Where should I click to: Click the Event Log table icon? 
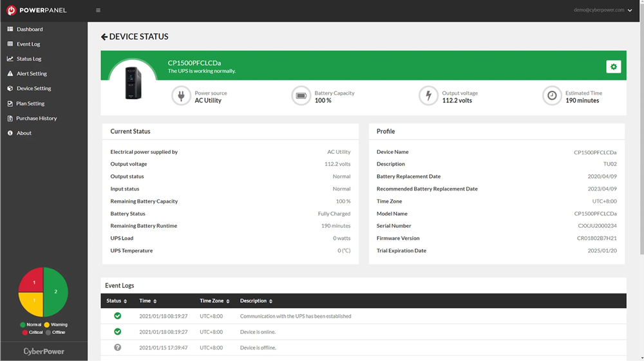click(x=10, y=44)
